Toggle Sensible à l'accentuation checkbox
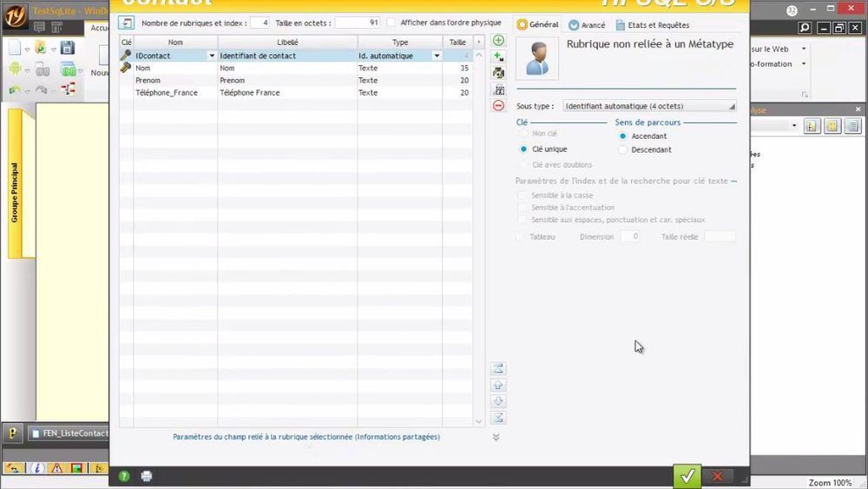 coord(522,208)
